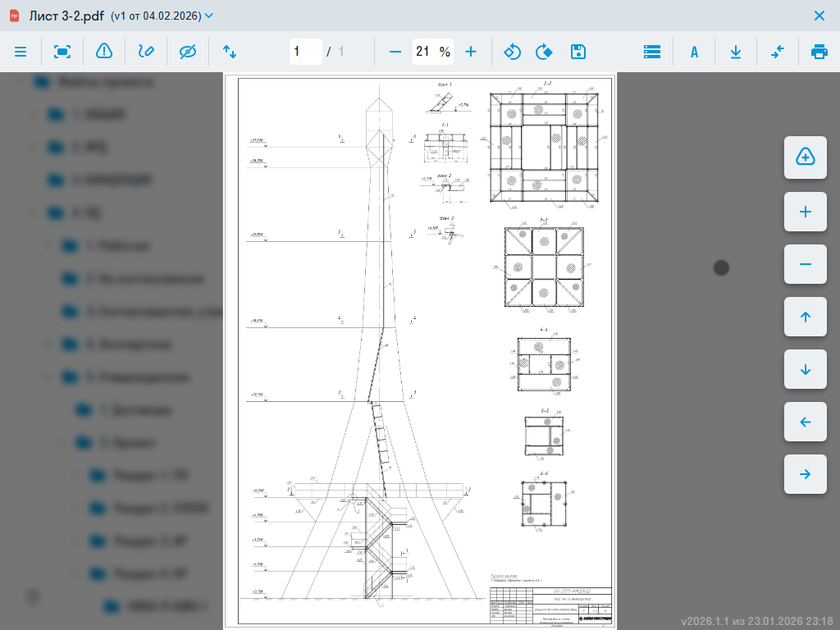Viewport: 840px width, 630px height.
Task: Increase zoom with the plus button
Action: 471,52
